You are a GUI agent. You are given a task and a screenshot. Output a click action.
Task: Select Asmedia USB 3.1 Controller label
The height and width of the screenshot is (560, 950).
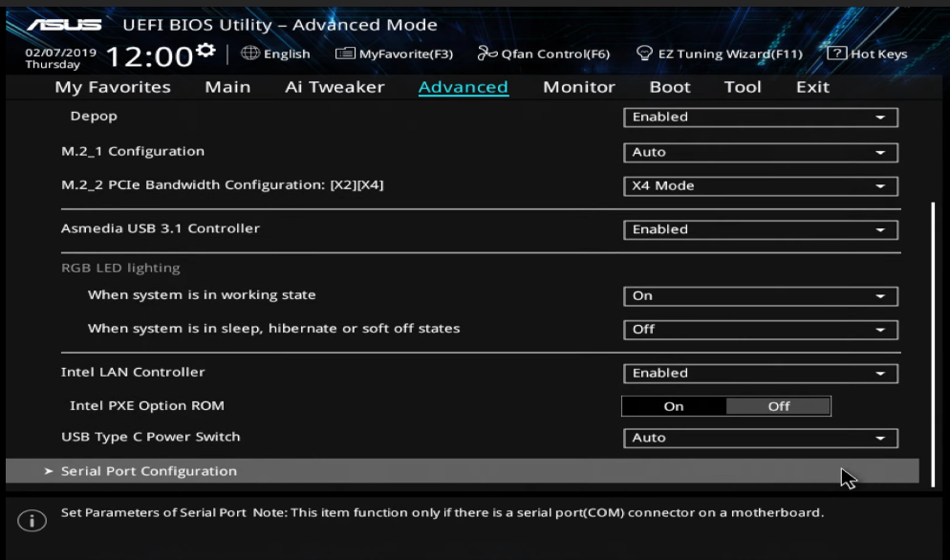[x=161, y=228]
